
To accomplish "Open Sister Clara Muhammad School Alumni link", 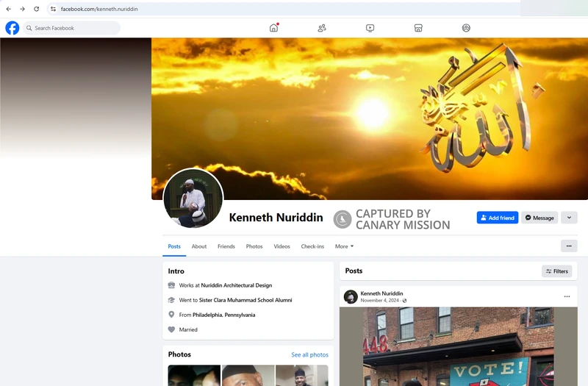I will coord(245,300).
